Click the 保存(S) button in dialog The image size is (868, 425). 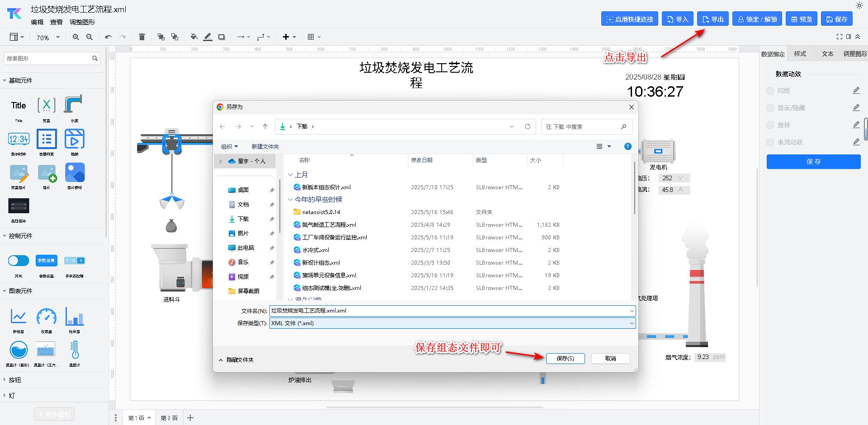(565, 359)
